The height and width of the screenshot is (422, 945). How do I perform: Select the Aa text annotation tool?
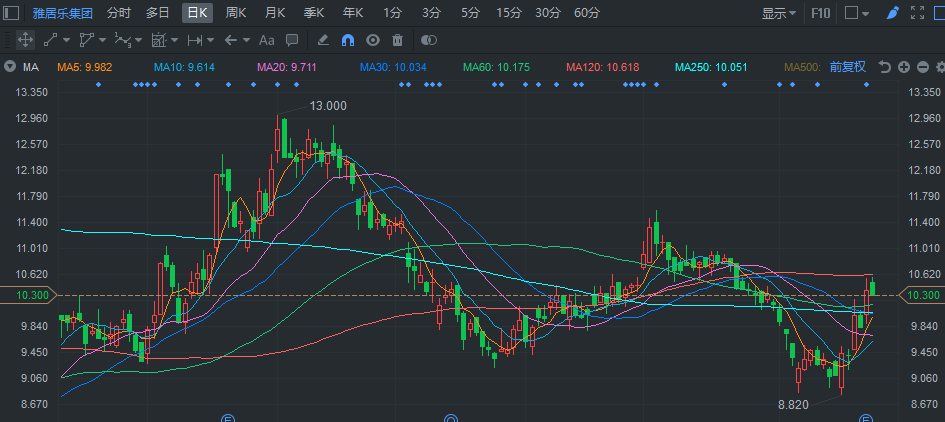coord(266,40)
